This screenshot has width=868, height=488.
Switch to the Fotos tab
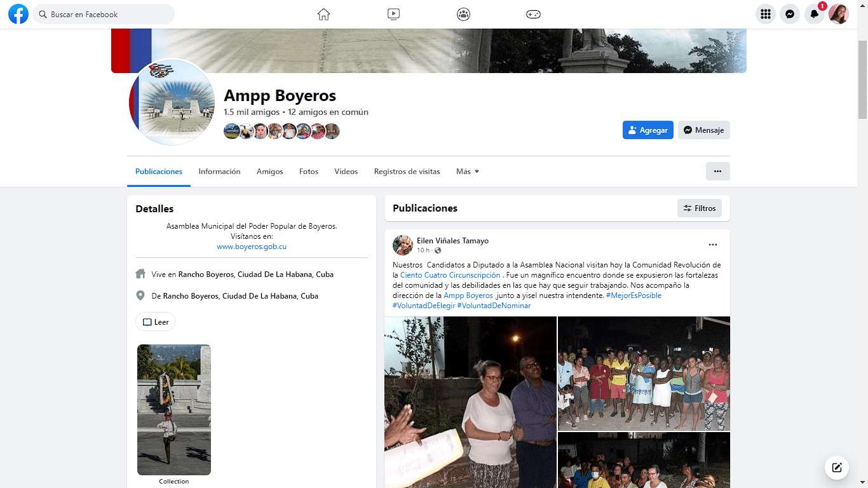(x=309, y=172)
